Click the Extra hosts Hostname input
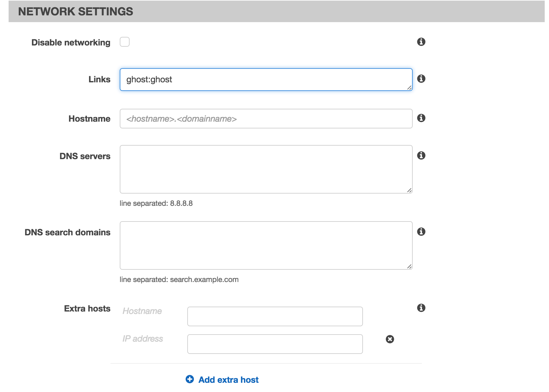Screen dimensions: 549x392 275,316
